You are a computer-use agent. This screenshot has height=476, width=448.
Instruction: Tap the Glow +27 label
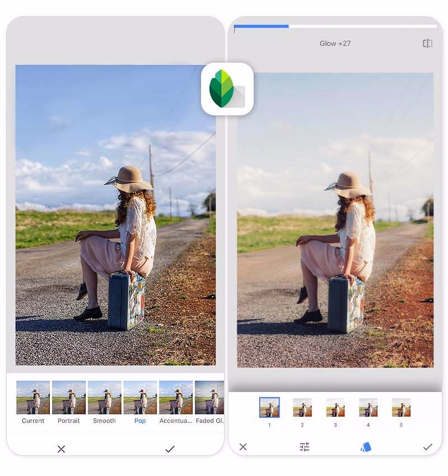click(x=337, y=43)
